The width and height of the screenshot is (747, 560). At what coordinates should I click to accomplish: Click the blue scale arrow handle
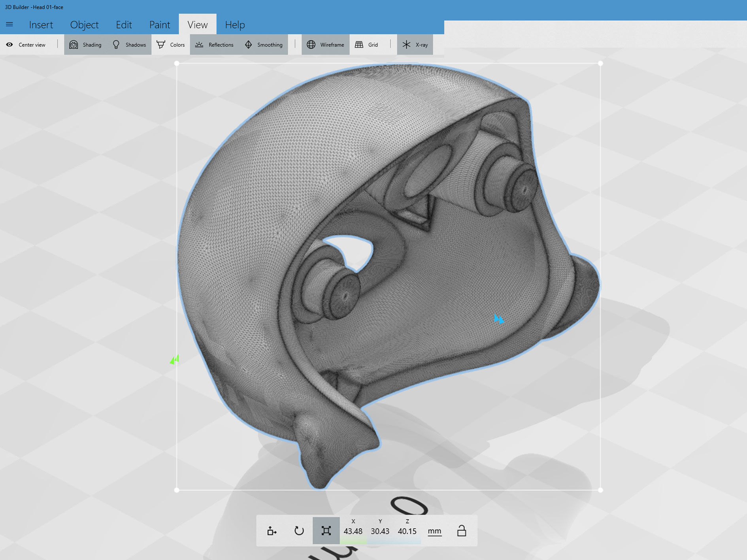pos(499,319)
